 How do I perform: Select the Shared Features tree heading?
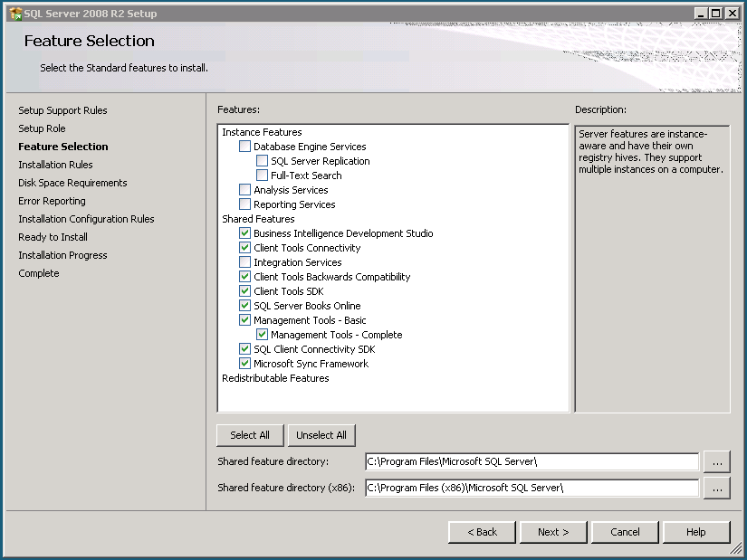click(x=258, y=219)
